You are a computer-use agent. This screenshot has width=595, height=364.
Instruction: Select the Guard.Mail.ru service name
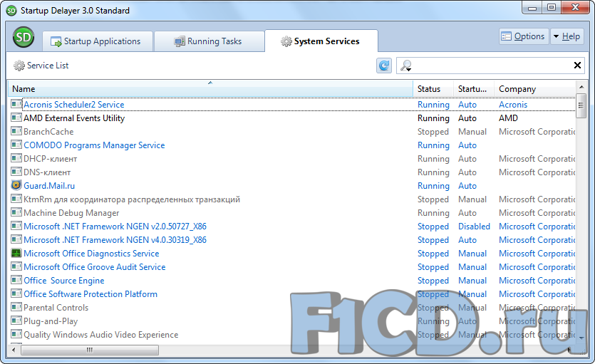point(49,186)
